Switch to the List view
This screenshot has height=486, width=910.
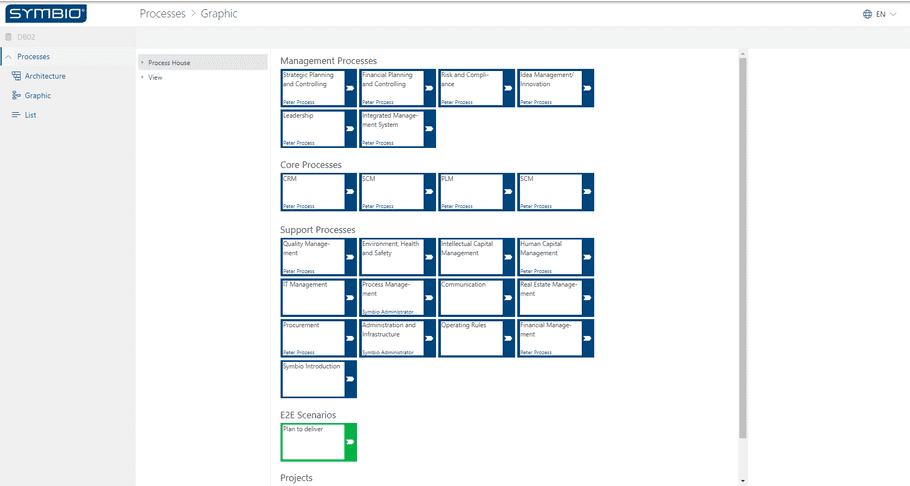tap(30, 115)
